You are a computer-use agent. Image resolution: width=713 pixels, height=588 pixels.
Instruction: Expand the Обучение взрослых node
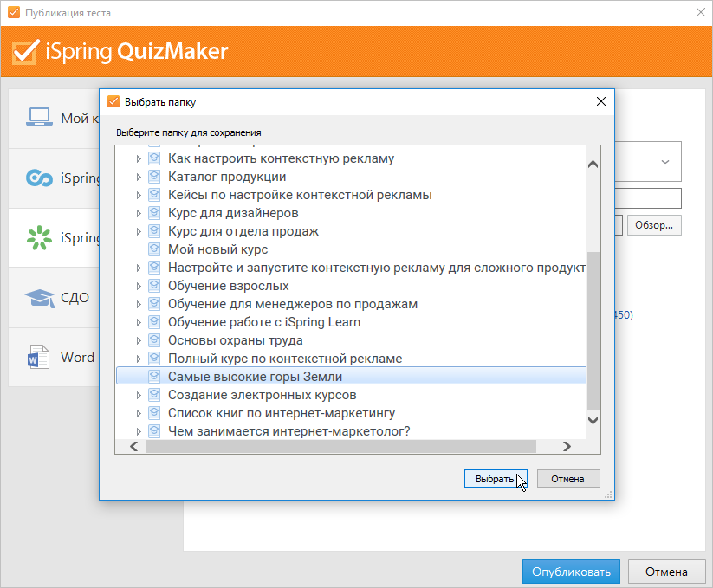click(139, 286)
